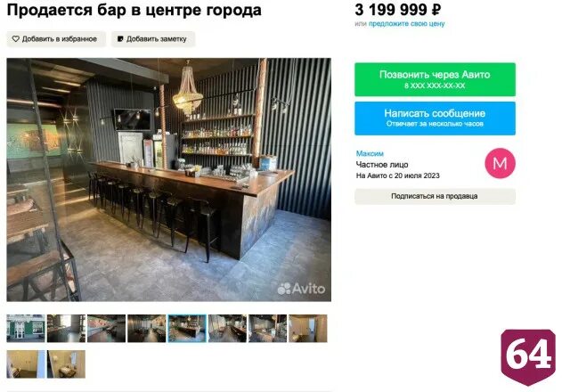Click the Avito watermark logo on the photo
The image size is (562, 392).
(301, 289)
